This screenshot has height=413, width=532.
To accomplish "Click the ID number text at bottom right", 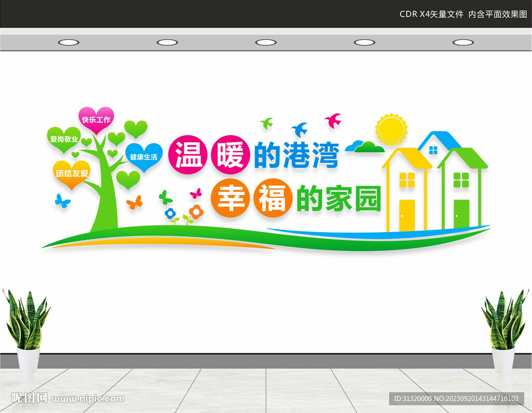I will [x=456, y=398].
